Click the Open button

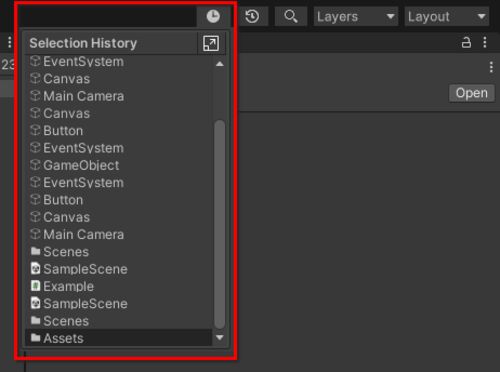tap(472, 93)
